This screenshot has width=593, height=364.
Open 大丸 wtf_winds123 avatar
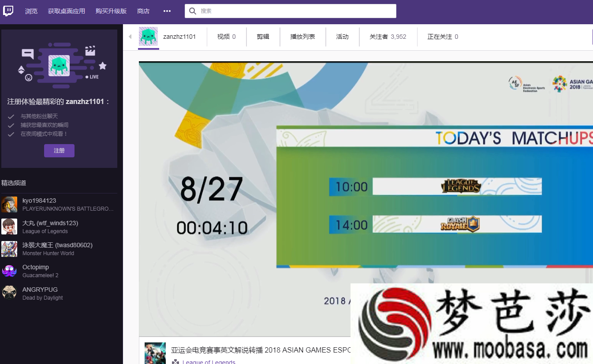tap(9, 227)
